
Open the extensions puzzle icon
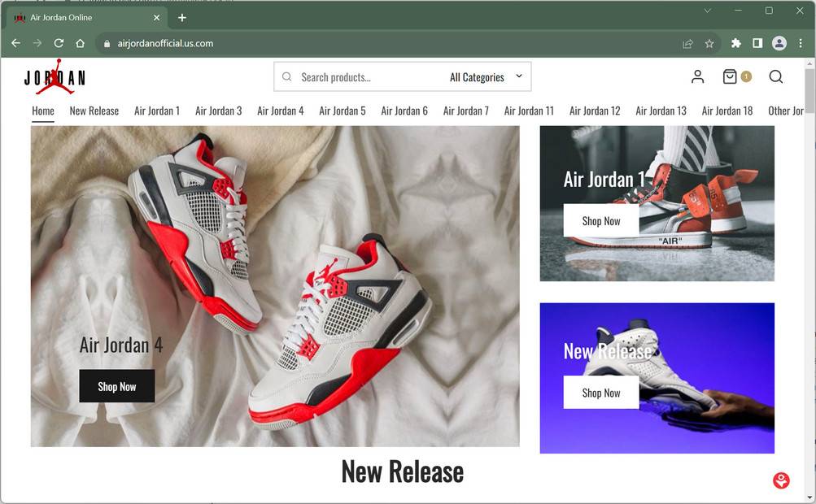point(735,43)
